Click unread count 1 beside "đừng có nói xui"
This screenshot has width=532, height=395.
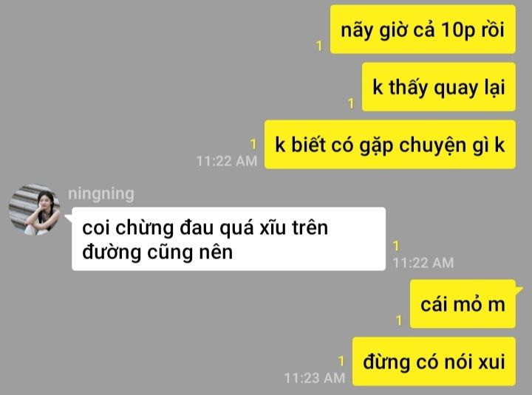341,361
